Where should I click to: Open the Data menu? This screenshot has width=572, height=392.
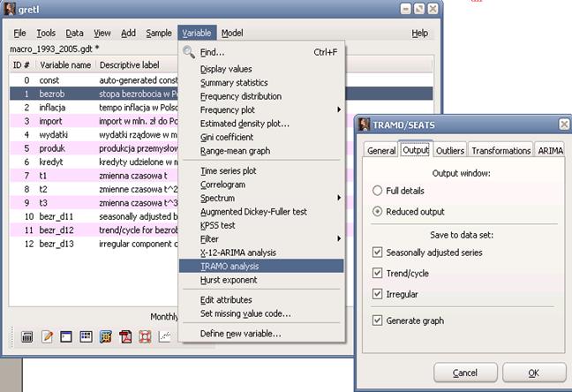click(x=74, y=33)
